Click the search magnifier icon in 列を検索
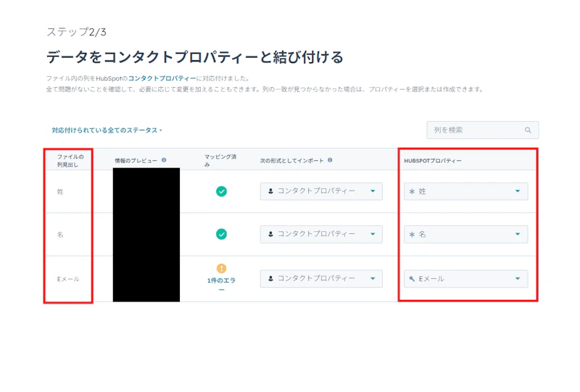 528,130
